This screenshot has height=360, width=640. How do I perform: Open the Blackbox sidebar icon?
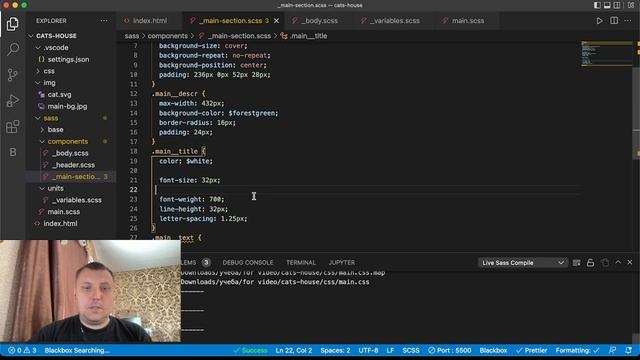(13, 152)
